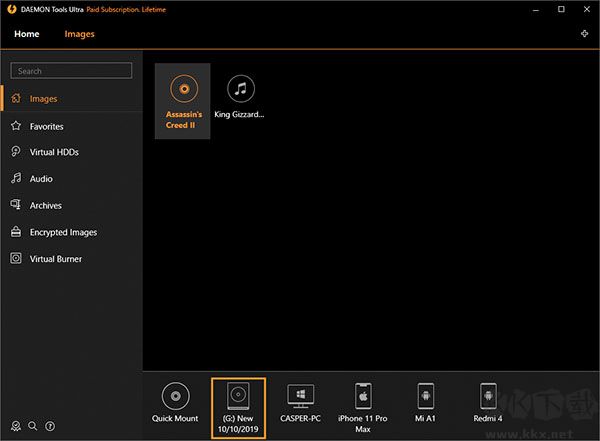Choose the Redmi 4 device
The height and width of the screenshot is (441, 600).
(x=488, y=397)
